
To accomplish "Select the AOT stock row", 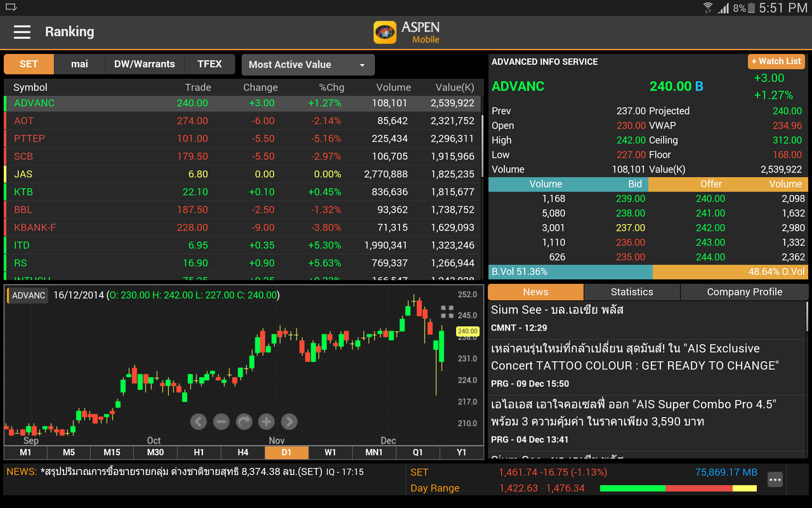I will pos(242,121).
